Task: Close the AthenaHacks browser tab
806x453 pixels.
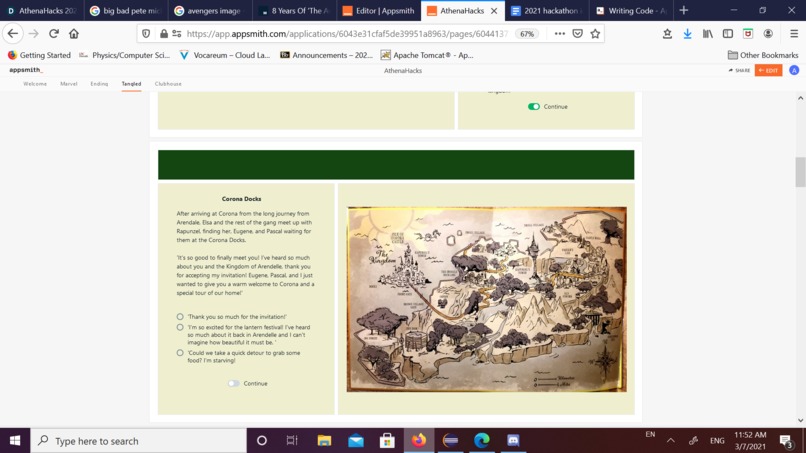Action: 494,11
